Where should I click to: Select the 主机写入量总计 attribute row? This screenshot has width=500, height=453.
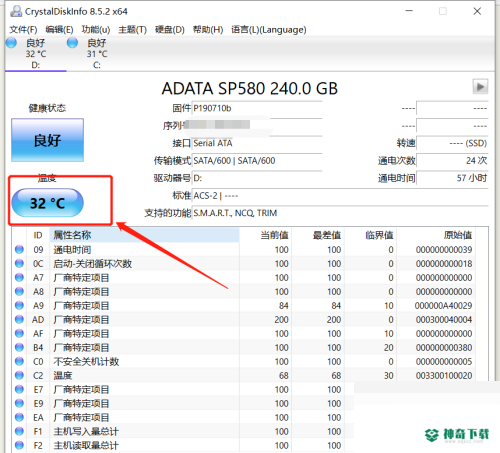pyautogui.click(x=183, y=432)
